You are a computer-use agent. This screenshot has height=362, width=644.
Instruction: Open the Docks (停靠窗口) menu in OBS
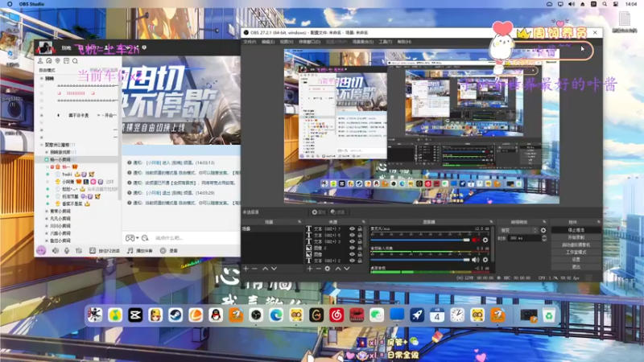tap(309, 42)
